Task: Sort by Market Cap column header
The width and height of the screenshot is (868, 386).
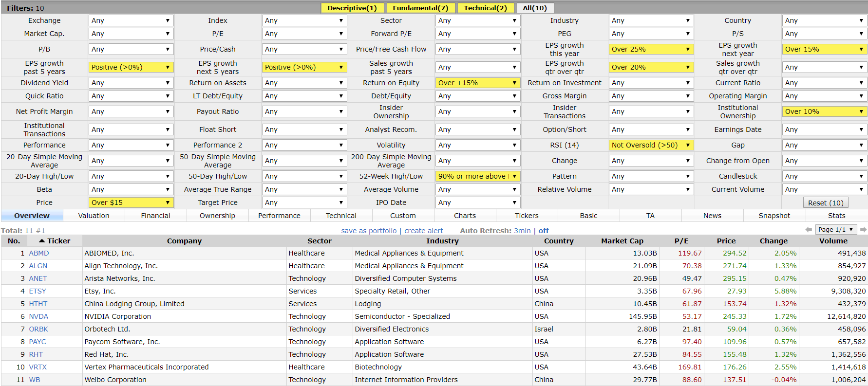Action: pyautogui.click(x=622, y=241)
